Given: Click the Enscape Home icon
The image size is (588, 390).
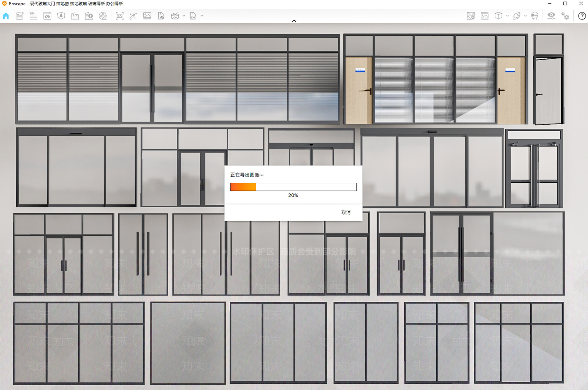Looking at the screenshot, I should (x=6, y=16).
